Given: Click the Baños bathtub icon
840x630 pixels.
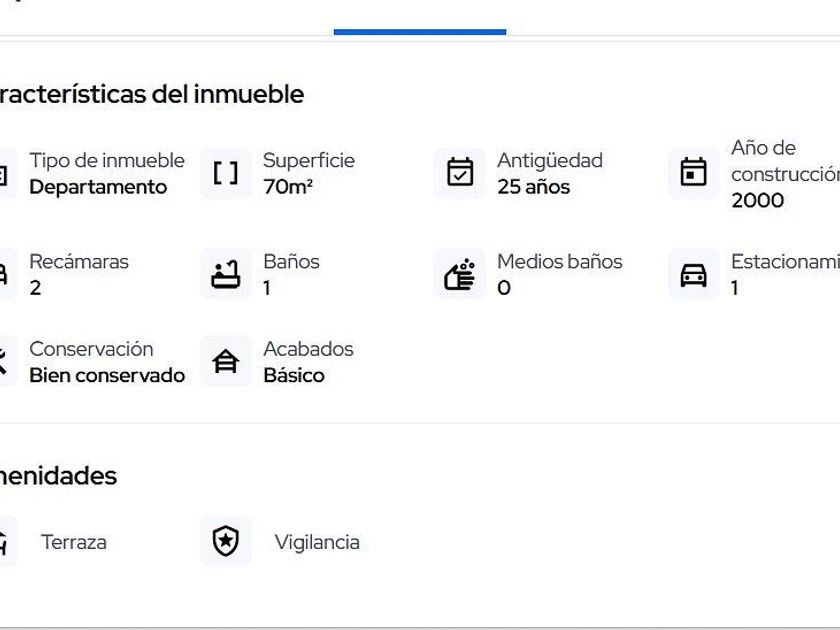Looking at the screenshot, I should tap(226, 274).
